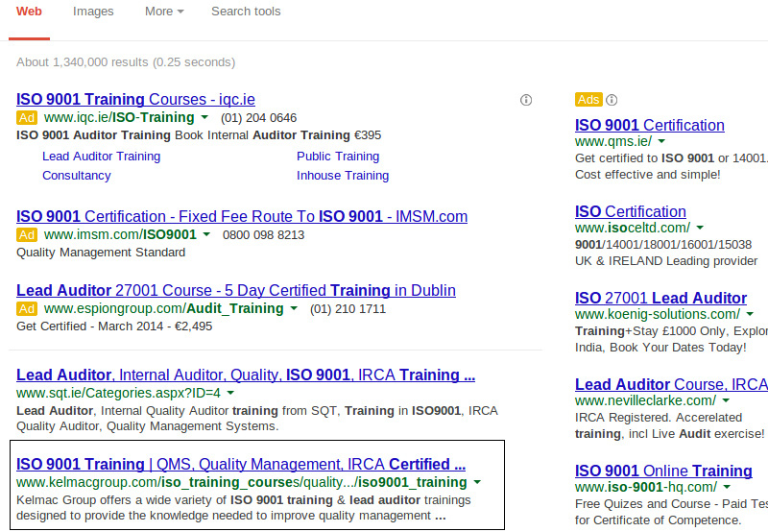Click the www.espiongroup.com/Audit_Training URL text

(x=163, y=308)
